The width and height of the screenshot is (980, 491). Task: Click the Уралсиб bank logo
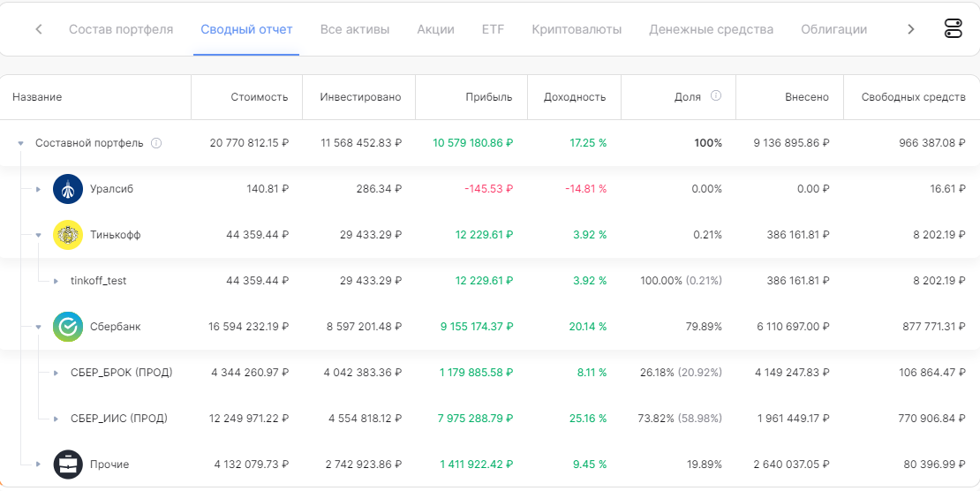click(68, 189)
